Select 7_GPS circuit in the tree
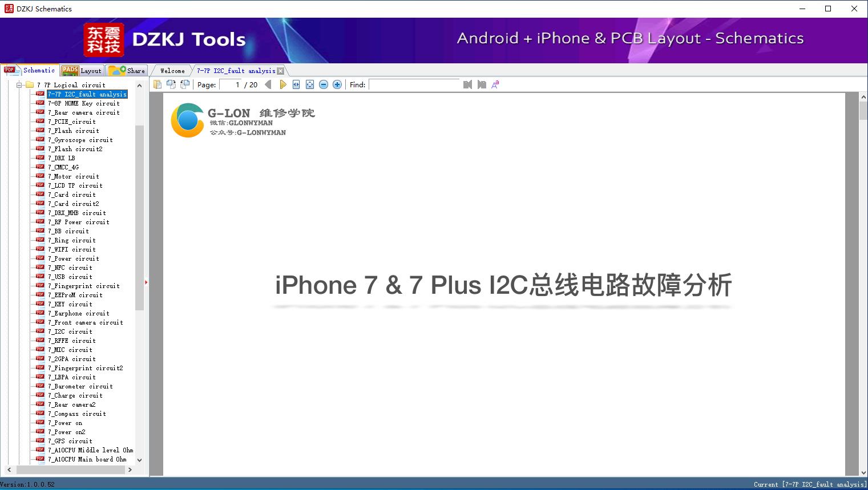 click(x=70, y=441)
